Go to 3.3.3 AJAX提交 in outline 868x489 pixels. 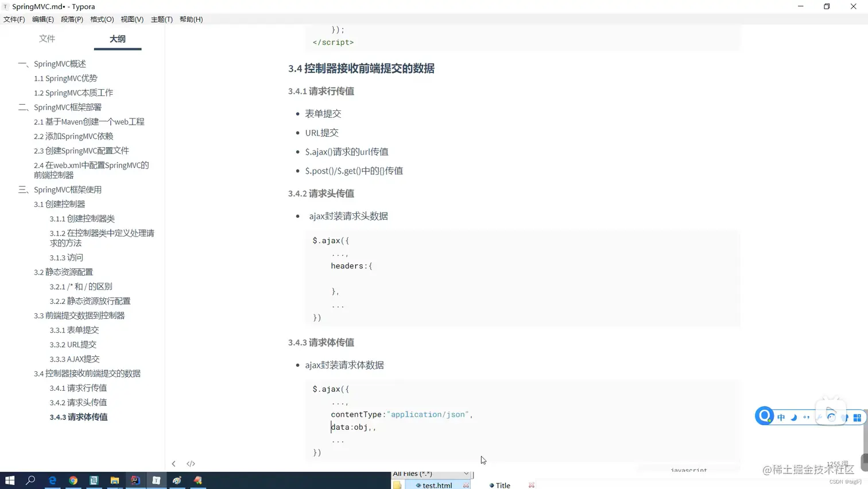pos(75,359)
